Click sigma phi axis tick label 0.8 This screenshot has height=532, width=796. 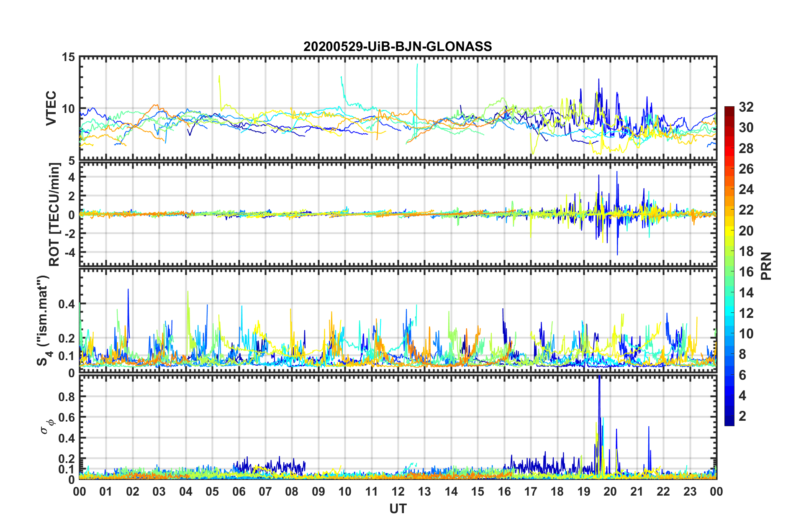click(x=67, y=397)
